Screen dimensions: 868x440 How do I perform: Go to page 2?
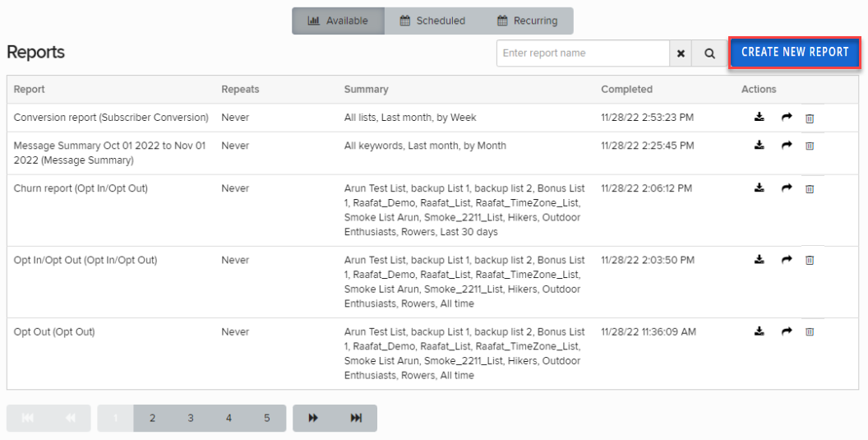152,418
